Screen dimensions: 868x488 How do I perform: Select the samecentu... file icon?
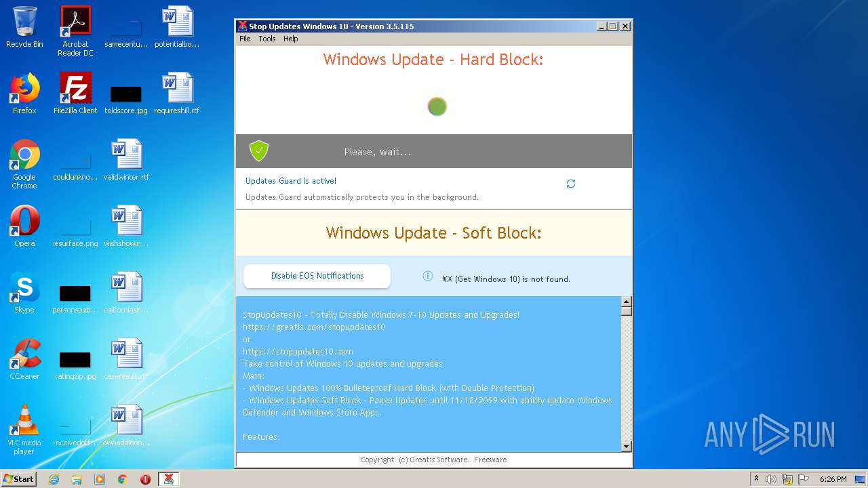(x=126, y=33)
